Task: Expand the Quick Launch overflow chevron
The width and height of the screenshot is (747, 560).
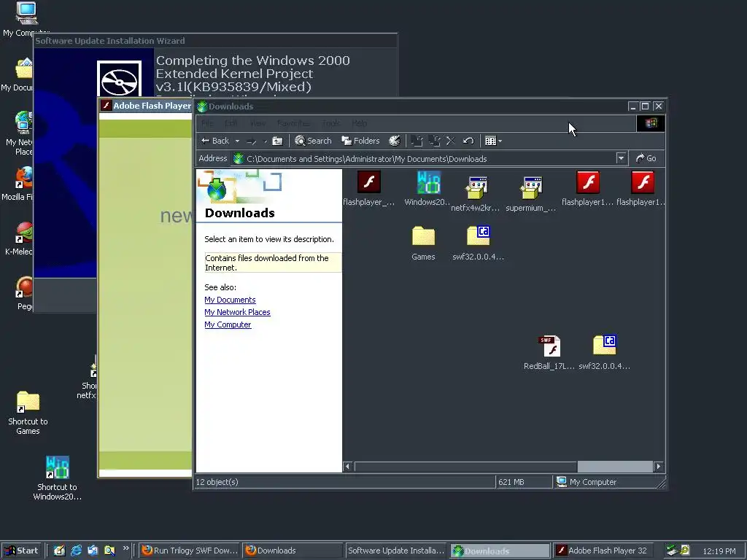Action: tap(125, 548)
